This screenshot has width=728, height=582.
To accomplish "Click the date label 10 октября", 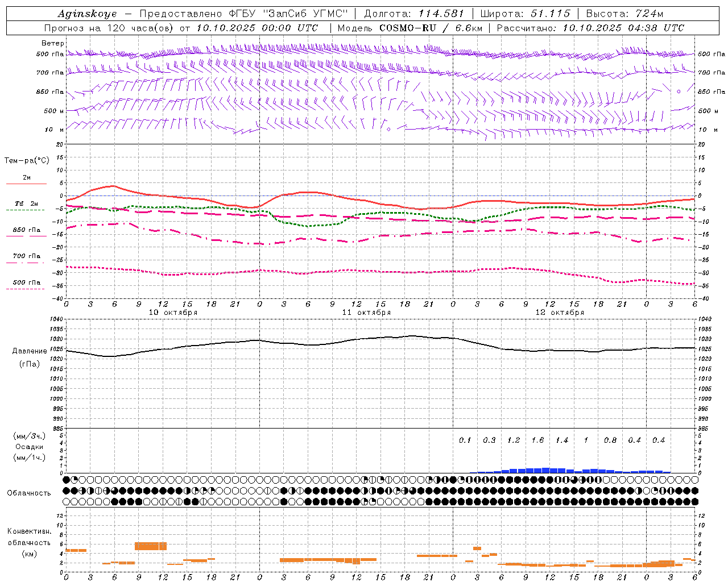I will point(173,313).
